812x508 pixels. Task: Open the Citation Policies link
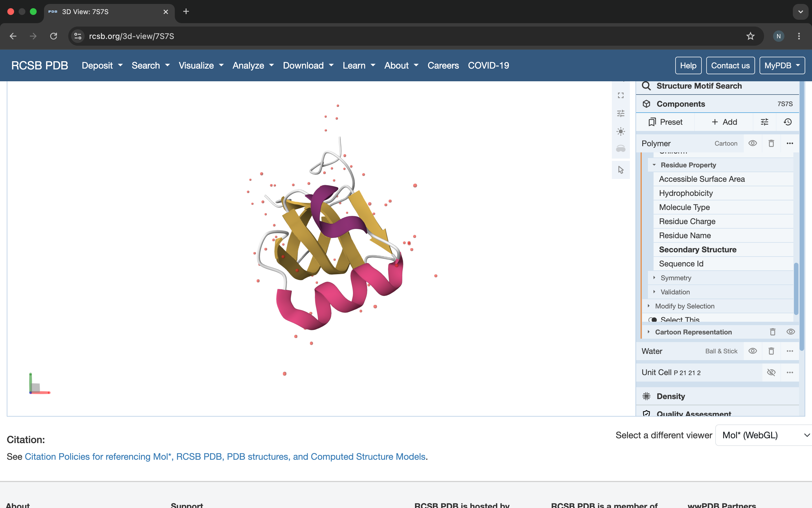point(225,457)
